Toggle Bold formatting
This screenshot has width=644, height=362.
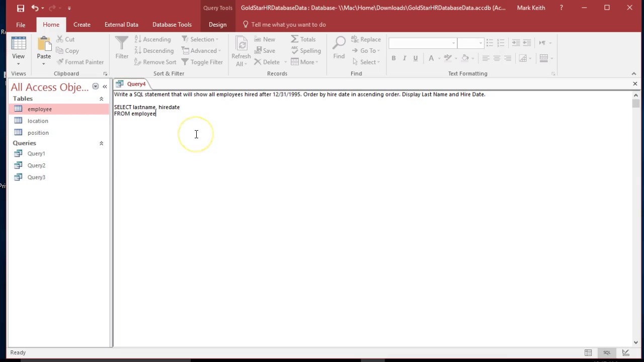pos(393,58)
